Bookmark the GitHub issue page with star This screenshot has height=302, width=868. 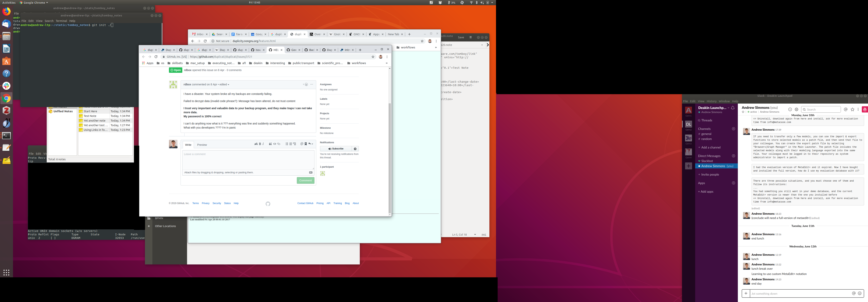click(373, 57)
